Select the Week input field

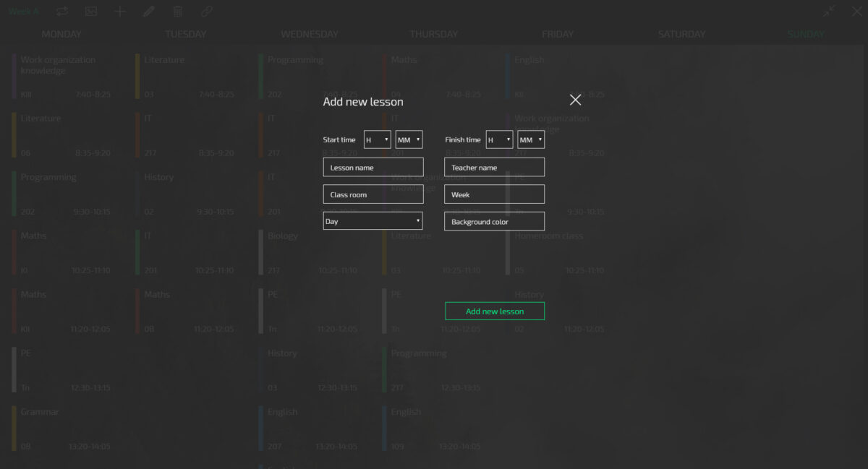point(495,194)
